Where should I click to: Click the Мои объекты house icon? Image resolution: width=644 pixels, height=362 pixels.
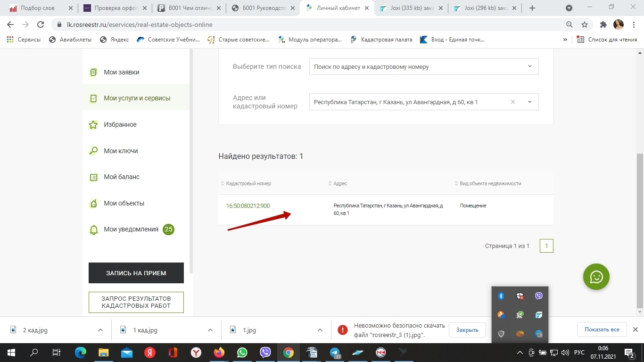[93, 204]
